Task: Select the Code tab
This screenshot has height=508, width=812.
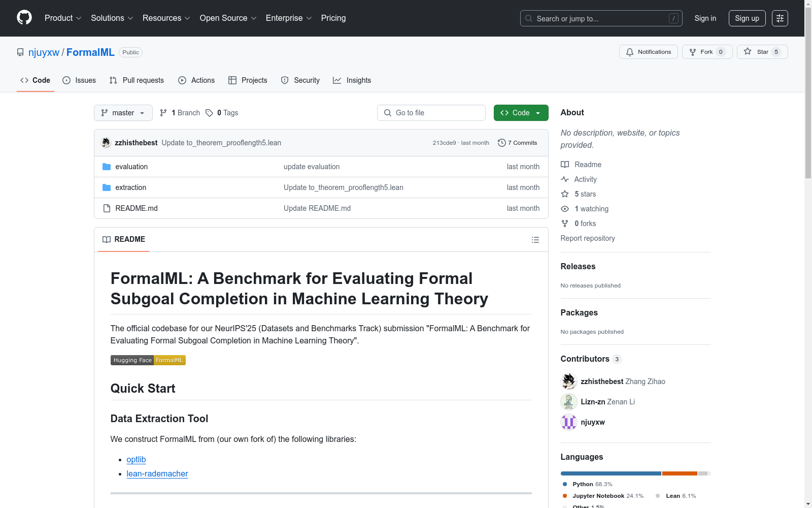Action: [35, 80]
